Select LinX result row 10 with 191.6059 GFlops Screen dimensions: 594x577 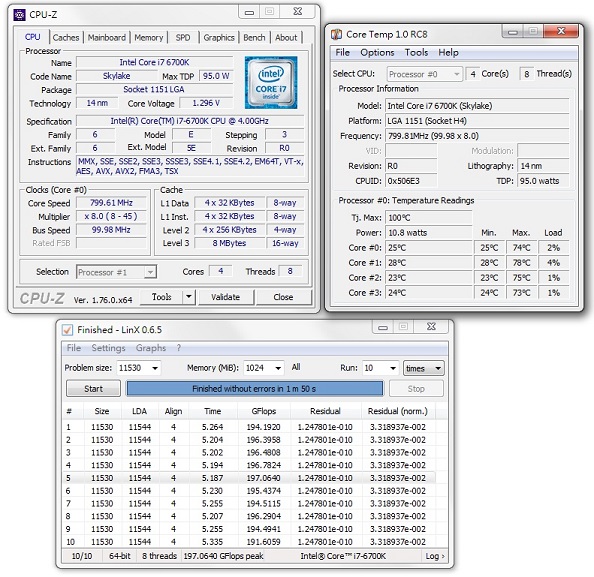click(249, 542)
